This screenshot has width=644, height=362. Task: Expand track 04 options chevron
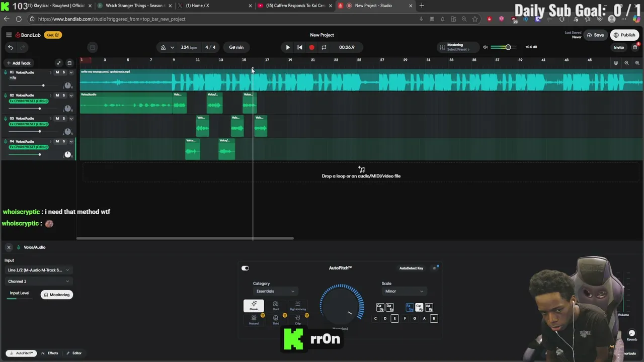[x=71, y=142]
